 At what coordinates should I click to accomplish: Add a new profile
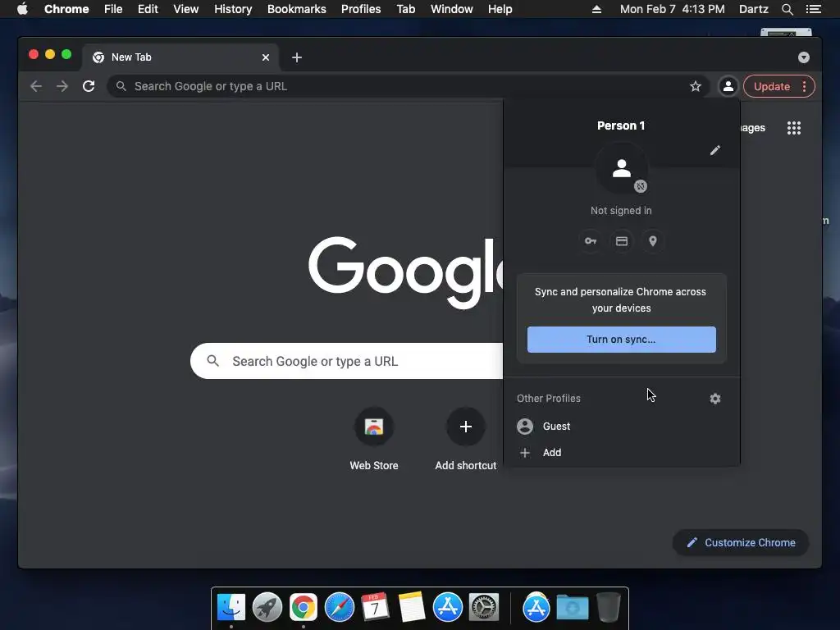point(622,453)
